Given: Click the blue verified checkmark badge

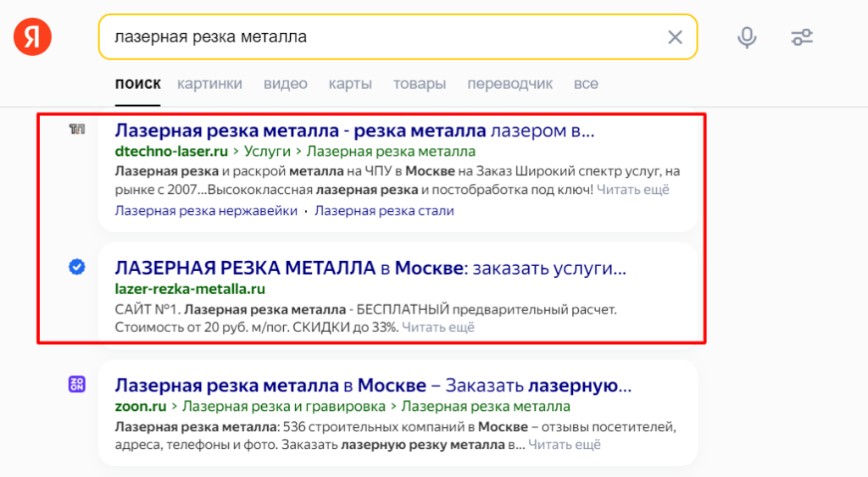Looking at the screenshot, I should [x=77, y=267].
